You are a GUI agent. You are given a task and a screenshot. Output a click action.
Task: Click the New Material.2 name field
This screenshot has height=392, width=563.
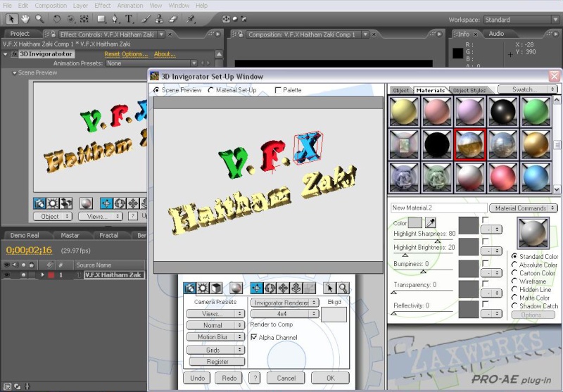click(x=438, y=208)
